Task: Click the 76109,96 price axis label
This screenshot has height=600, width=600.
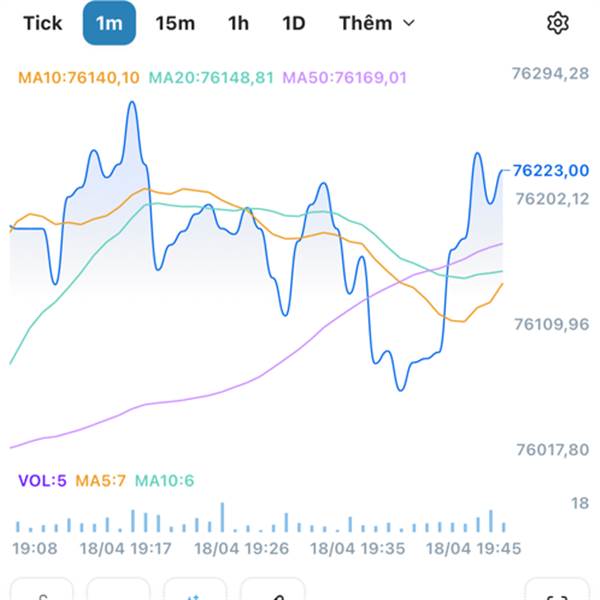Action: (550, 324)
